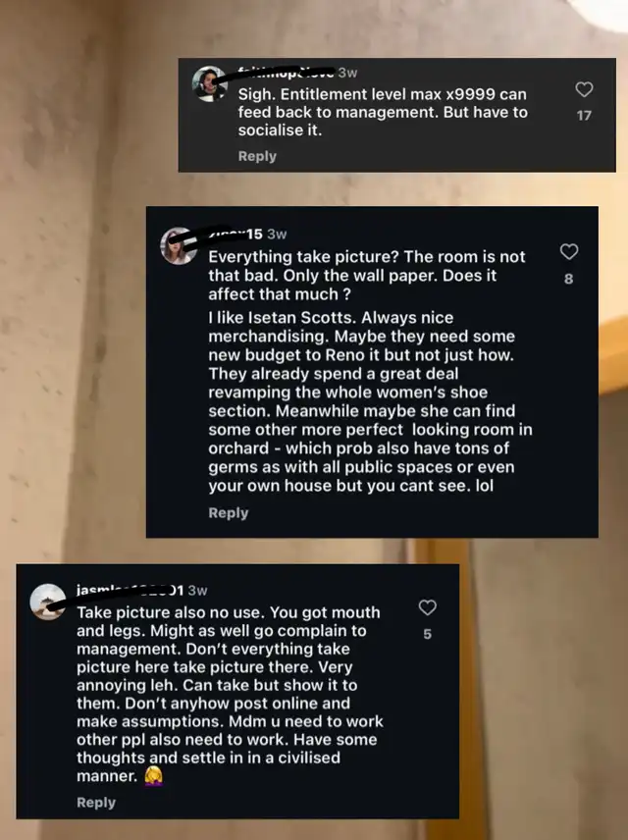Screen dimensions: 628x840
Task: Open the username ending in 15
Action: (235, 234)
